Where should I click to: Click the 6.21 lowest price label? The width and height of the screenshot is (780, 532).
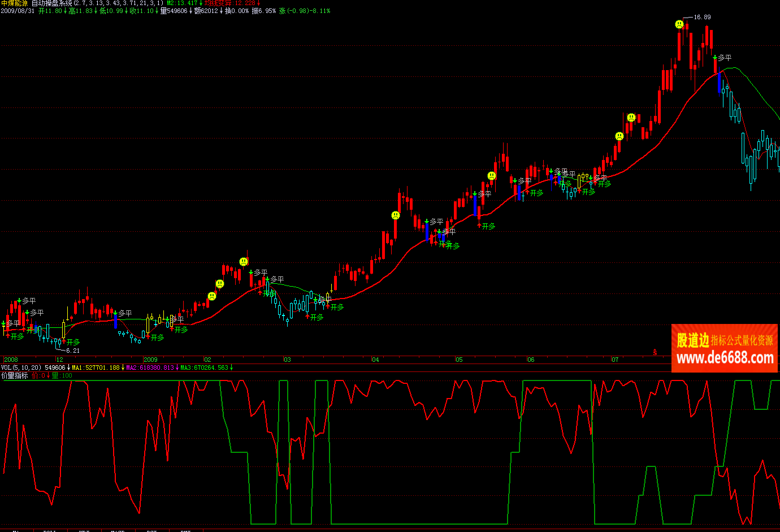tap(73, 351)
